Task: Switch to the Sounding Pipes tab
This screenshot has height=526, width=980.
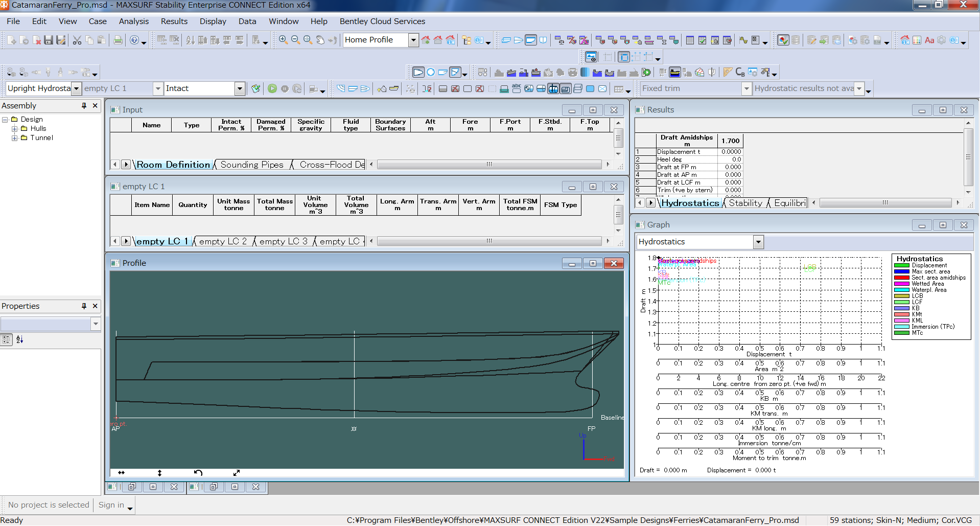Action: pyautogui.click(x=252, y=165)
